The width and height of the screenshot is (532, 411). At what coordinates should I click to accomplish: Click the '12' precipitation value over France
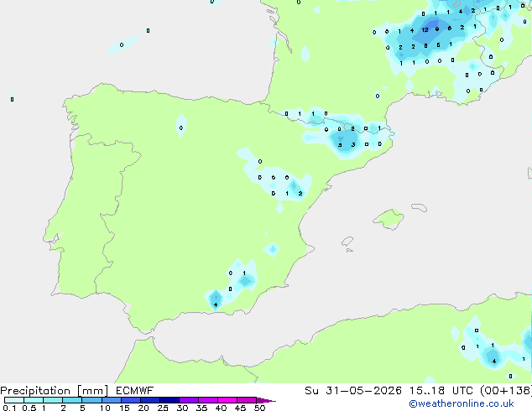click(x=425, y=30)
